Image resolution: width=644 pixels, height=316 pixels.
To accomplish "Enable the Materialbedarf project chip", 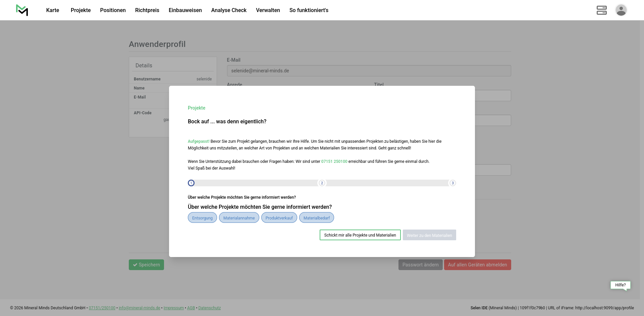I will (x=316, y=218).
